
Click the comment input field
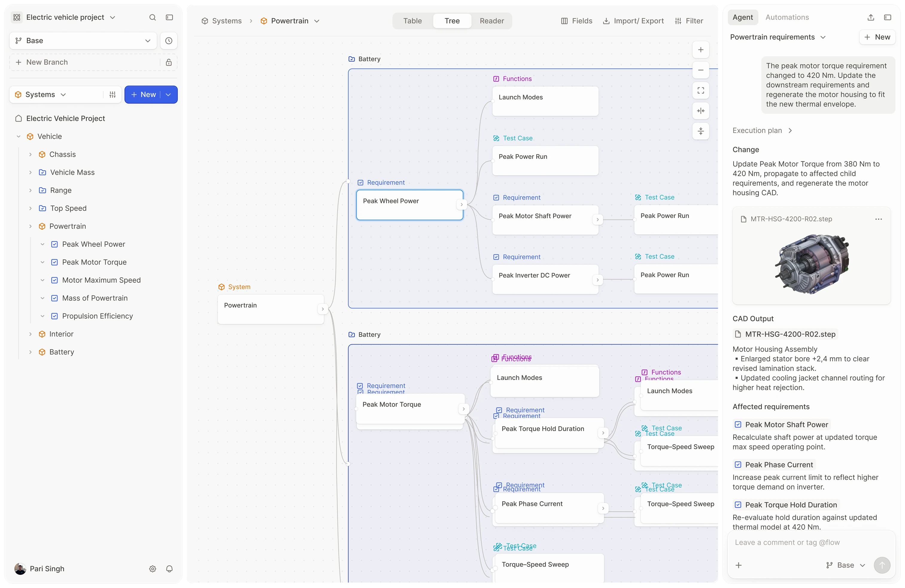(x=811, y=543)
